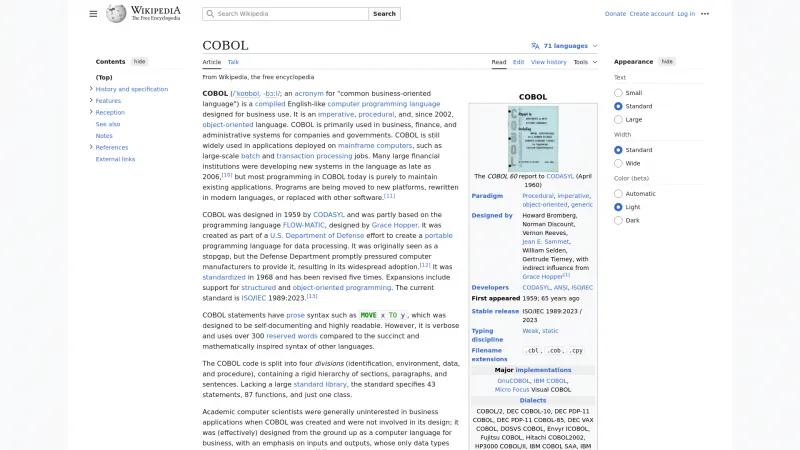This screenshot has width=800, height=450.
Task: Open the Paradigm infobox label link
Action: (x=487, y=196)
